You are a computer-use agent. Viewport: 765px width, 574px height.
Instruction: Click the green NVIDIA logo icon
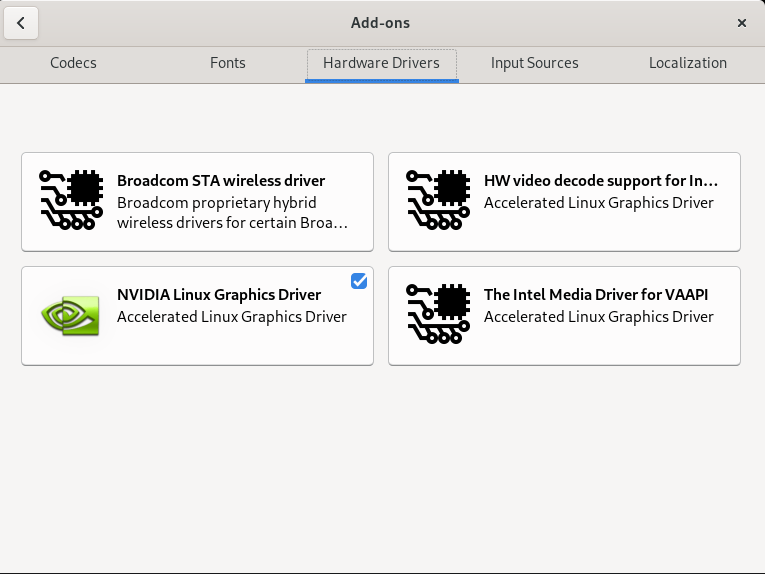click(x=70, y=316)
